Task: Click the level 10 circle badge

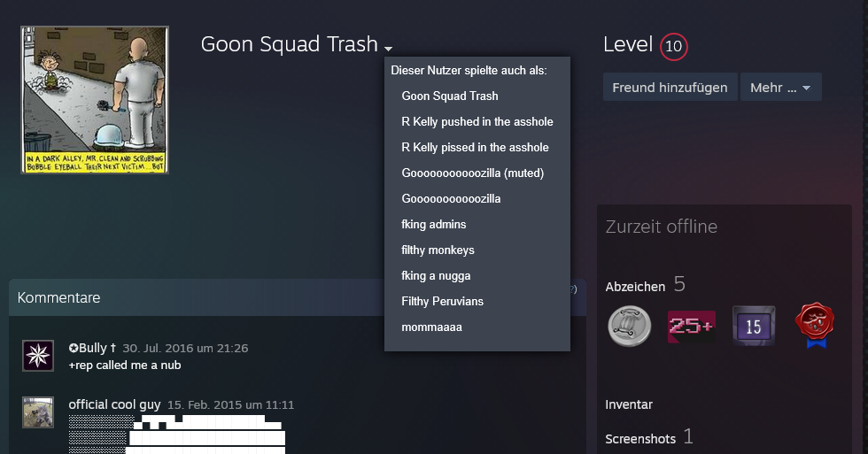Action: click(673, 46)
